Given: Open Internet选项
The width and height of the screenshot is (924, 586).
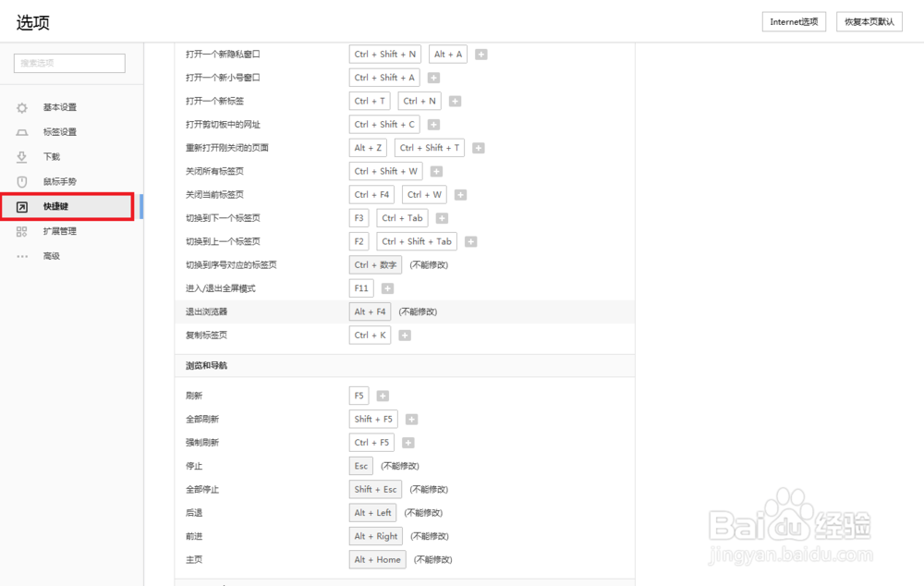Looking at the screenshot, I should 793,21.
